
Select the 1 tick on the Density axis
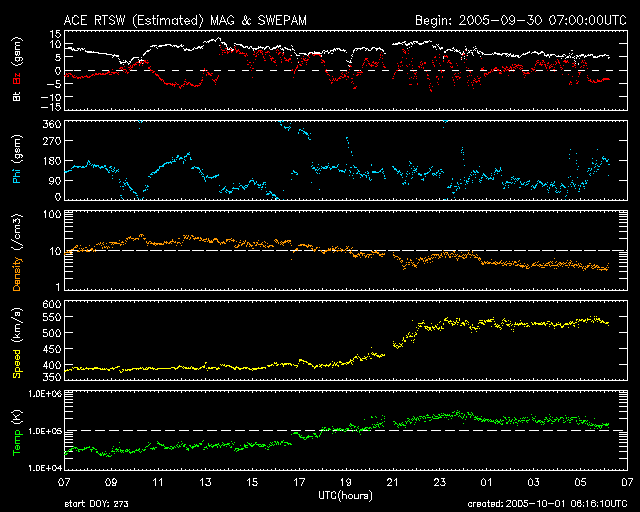58,287
